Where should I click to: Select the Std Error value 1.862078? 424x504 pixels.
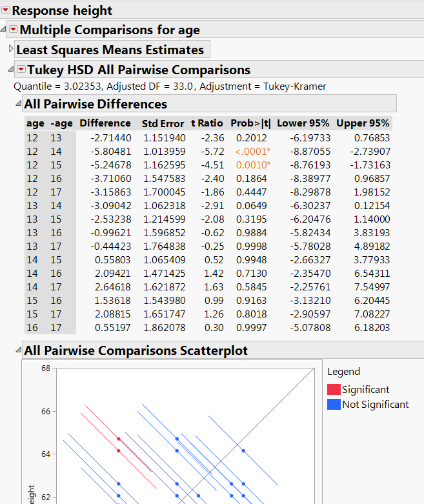point(165,328)
